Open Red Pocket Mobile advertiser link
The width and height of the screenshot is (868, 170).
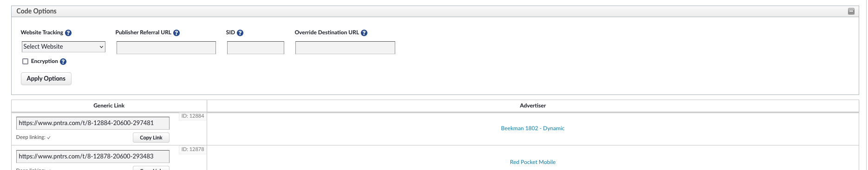[x=533, y=162]
